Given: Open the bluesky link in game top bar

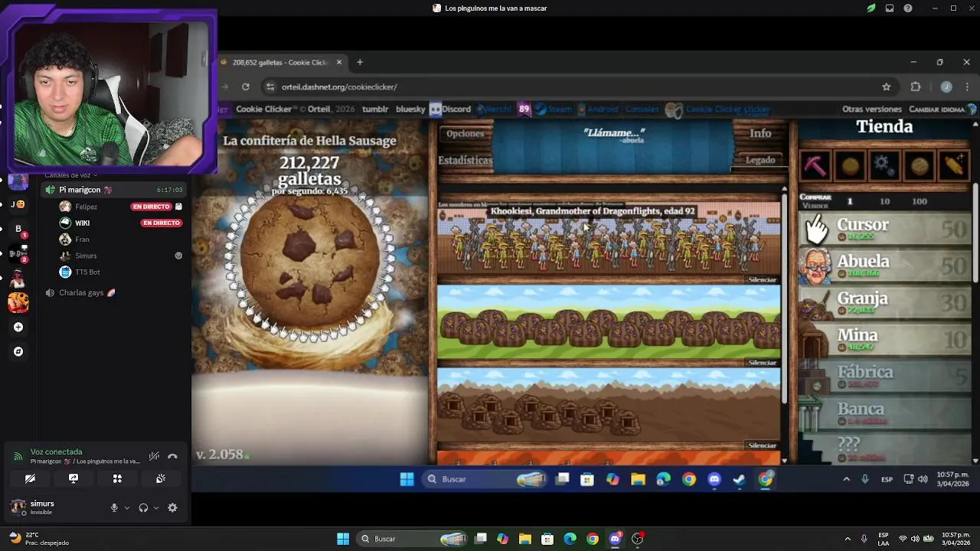Looking at the screenshot, I should 410,109.
